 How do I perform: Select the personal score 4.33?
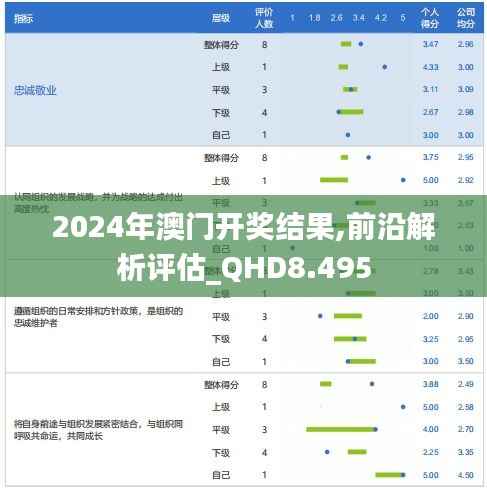click(430, 67)
